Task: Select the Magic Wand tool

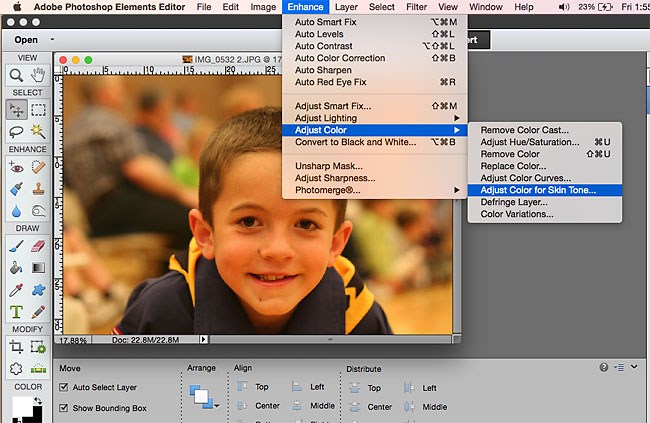Action: click(x=38, y=132)
